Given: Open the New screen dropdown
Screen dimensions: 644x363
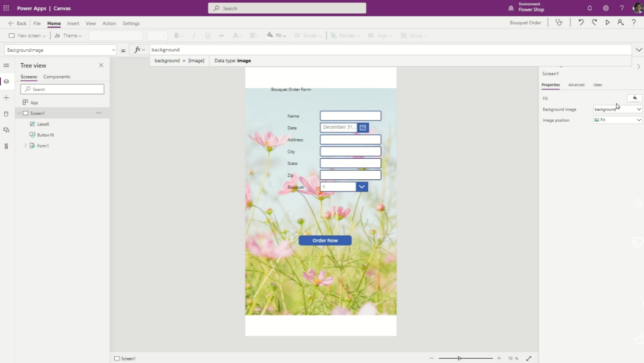Looking at the screenshot, I should tap(27, 36).
